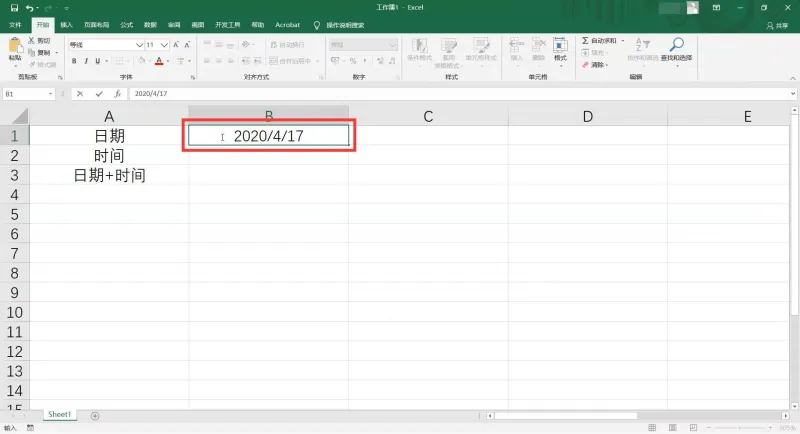800x434 pixels.
Task: Click the percent style button
Action: (x=353, y=61)
